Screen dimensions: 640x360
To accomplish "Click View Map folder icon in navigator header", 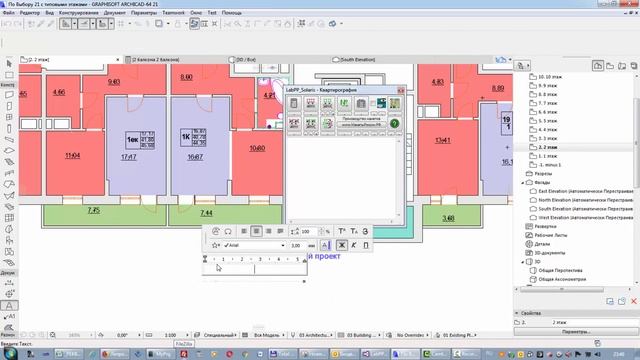I will click(x=610, y=65).
